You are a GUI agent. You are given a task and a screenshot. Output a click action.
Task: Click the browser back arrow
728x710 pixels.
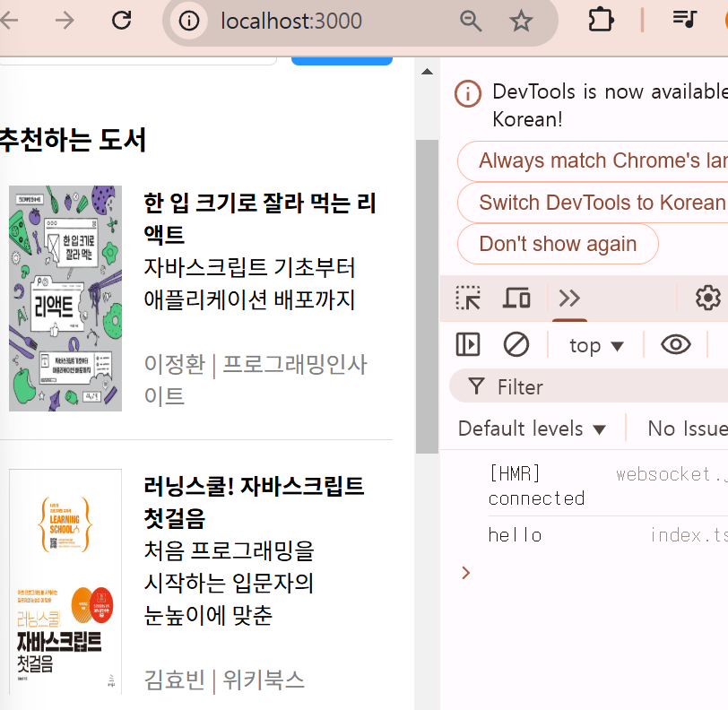(x=8, y=21)
